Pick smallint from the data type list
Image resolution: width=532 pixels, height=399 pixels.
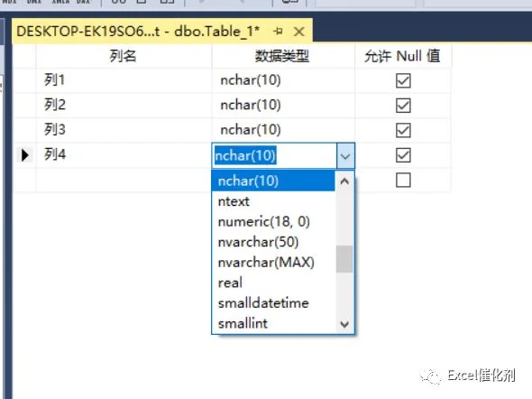click(x=273, y=323)
